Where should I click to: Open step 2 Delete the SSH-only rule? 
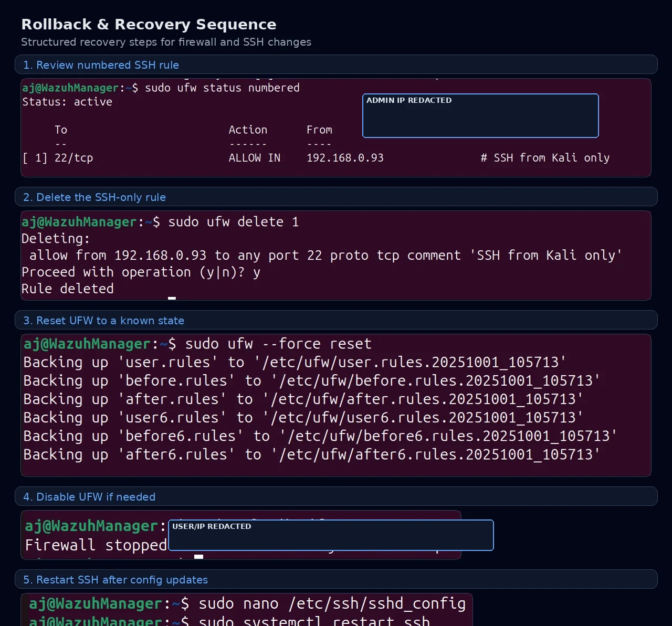336,197
